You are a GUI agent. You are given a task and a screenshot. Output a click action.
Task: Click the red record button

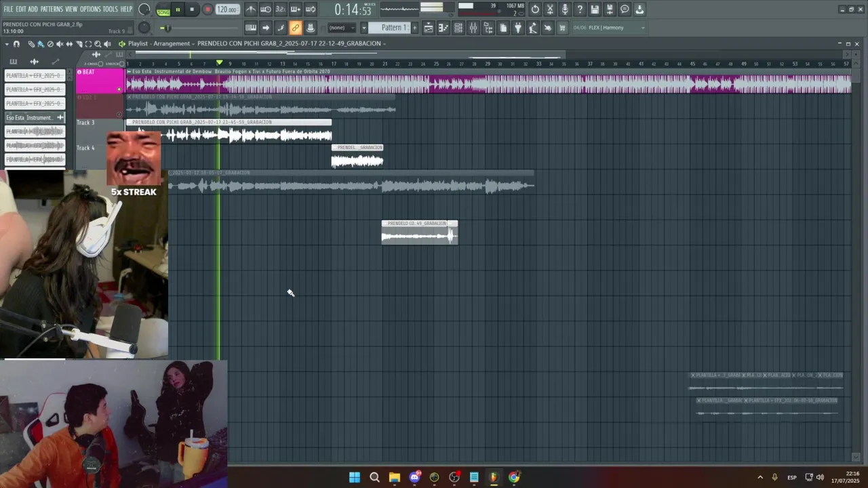[x=208, y=9]
